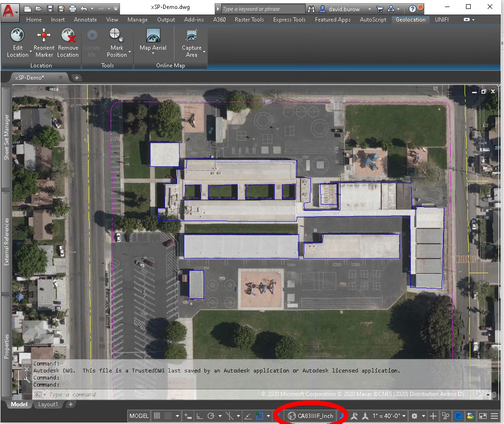Click the Open file folder icon

(x=38, y=9)
